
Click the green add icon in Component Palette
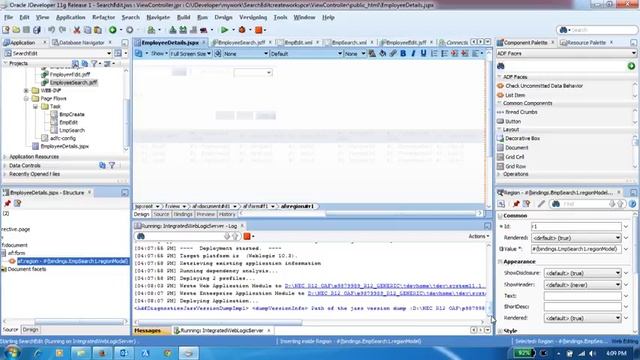tap(631, 66)
